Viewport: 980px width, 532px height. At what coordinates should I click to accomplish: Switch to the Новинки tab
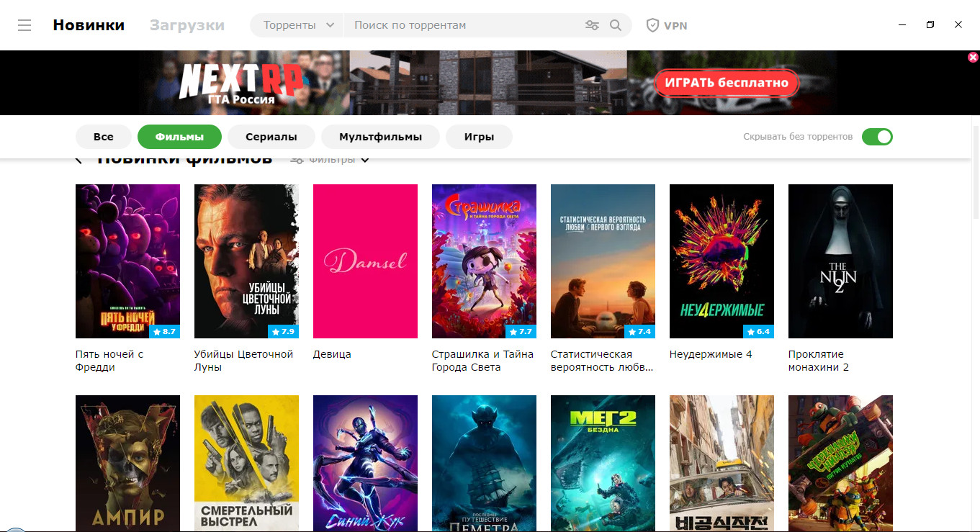click(x=89, y=25)
